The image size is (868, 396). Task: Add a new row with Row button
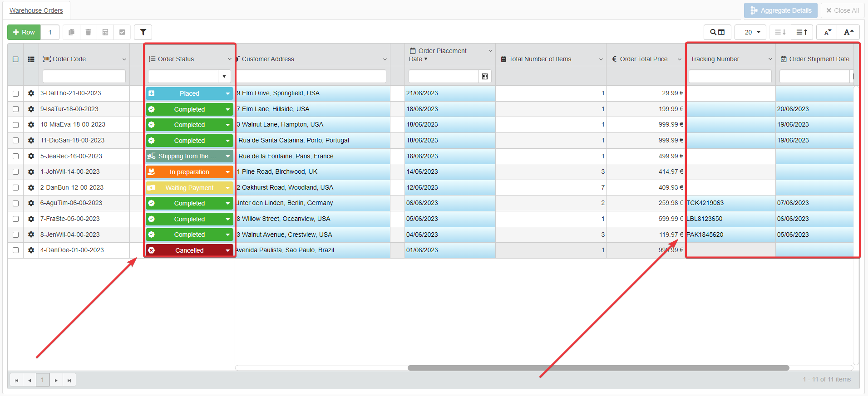coord(24,32)
